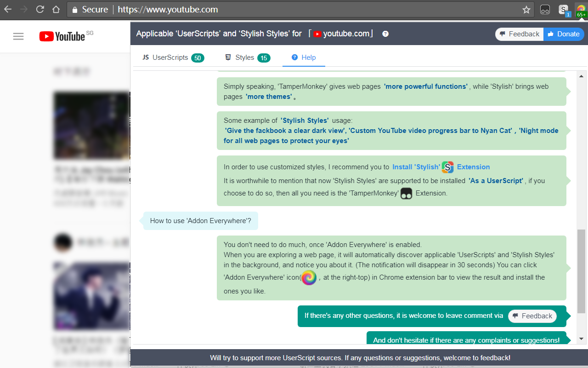Click the Feedback button in the header
The image size is (588, 368).
click(519, 34)
